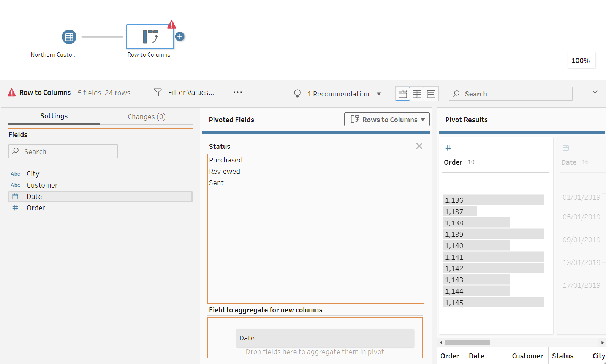Select order value 1,139

(x=493, y=234)
